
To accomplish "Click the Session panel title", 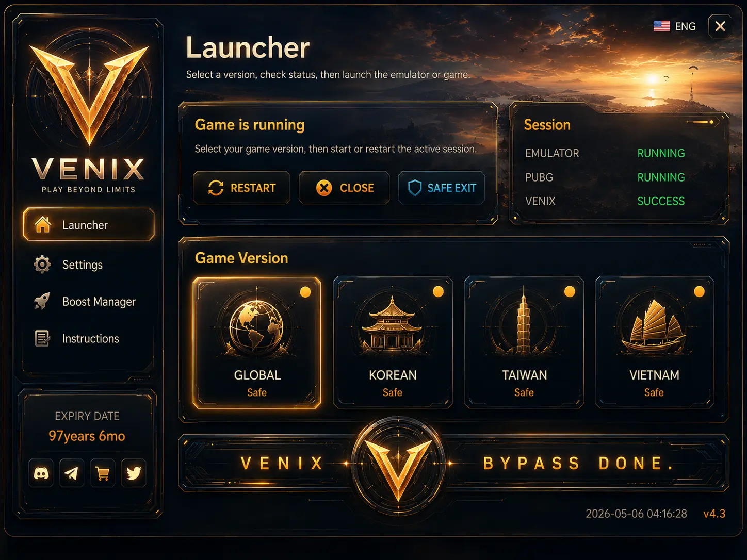I will click(547, 125).
